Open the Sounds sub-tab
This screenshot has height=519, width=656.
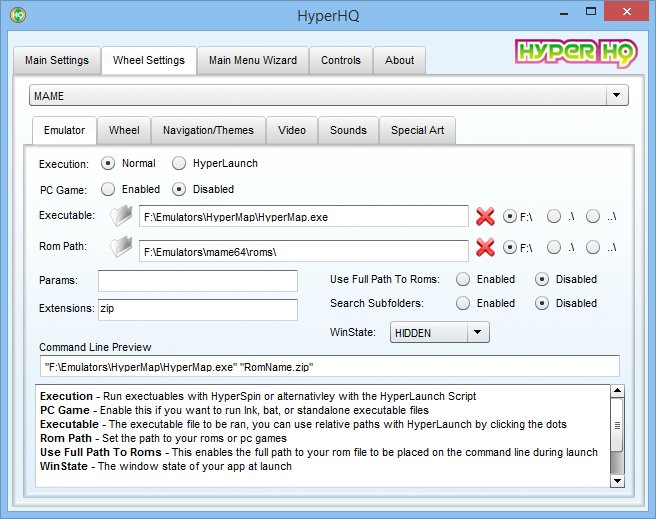coord(348,130)
